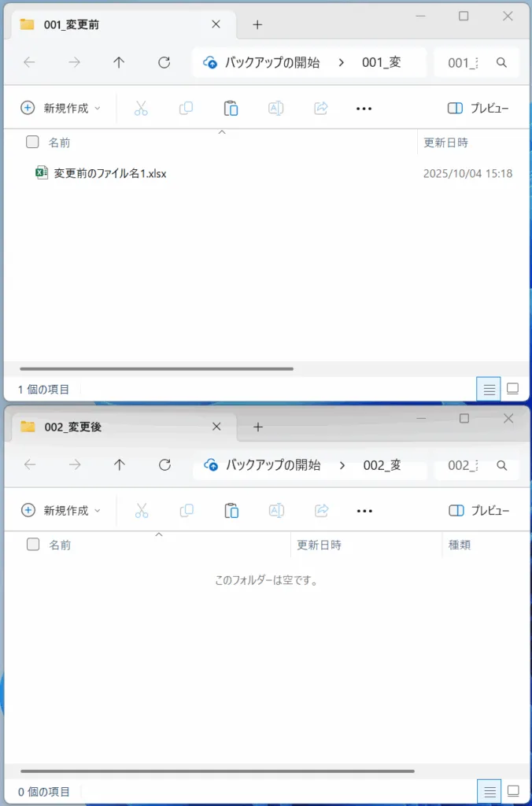Open new tab beside 002_変更後 tab
The height and width of the screenshot is (806, 532).
[x=257, y=427]
